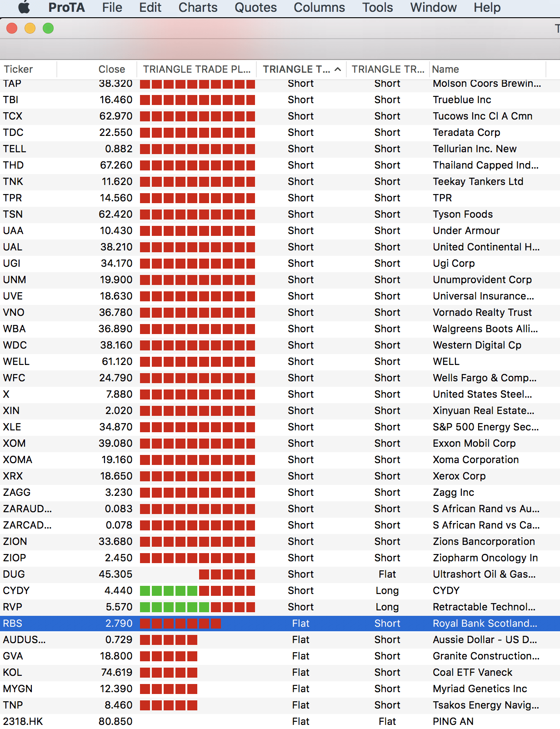Select the Xinyuan Real Estate... name
The width and height of the screenshot is (560, 729).
[484, 411]
